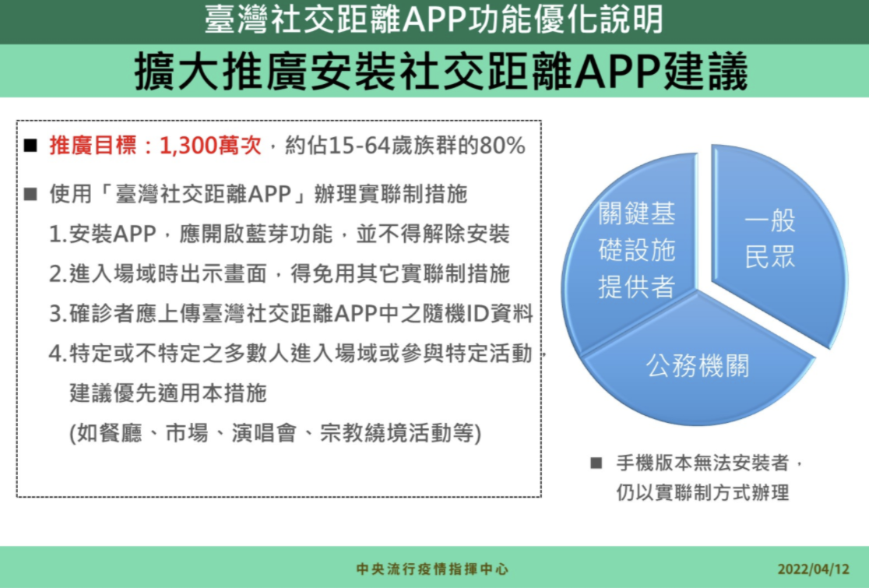Click the 中央流行疫情指揮中心 footer text
This screenshot has width=869, height=588.
pos(432,569)
